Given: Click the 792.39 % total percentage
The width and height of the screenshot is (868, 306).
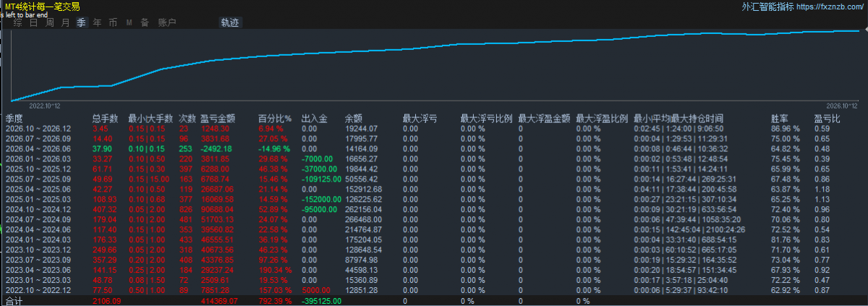Looking at the screenshot, I should (x=275, y=301).
